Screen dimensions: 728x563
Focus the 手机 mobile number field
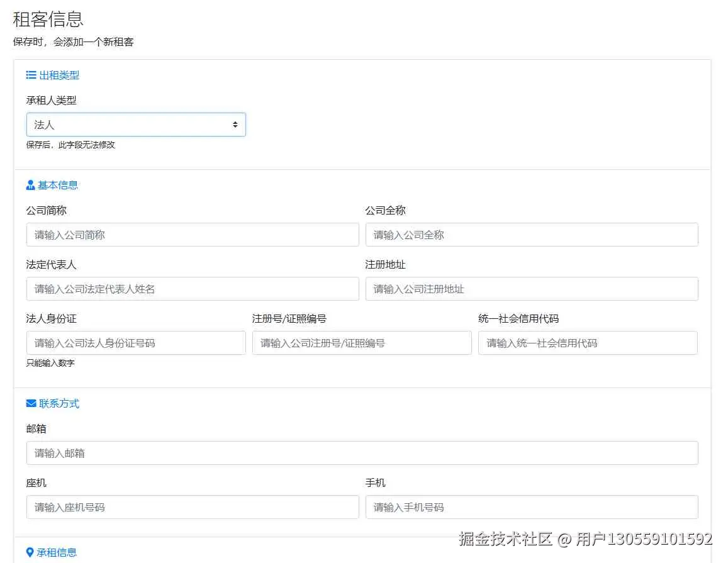(532, 507)
